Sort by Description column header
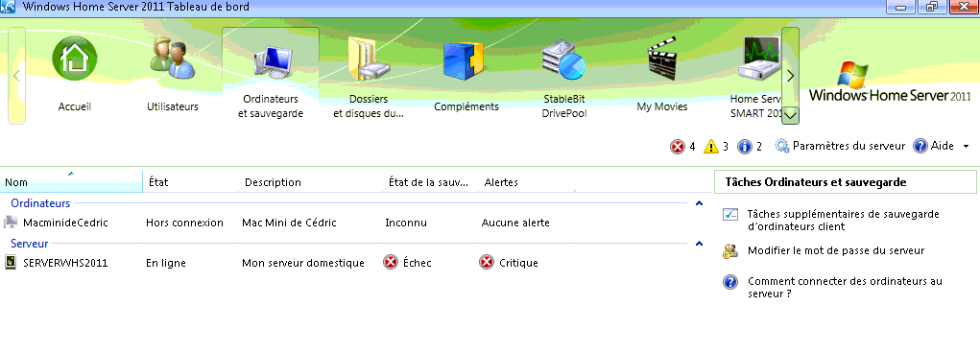Screen dimensions: 980x353 coord(311,182)
